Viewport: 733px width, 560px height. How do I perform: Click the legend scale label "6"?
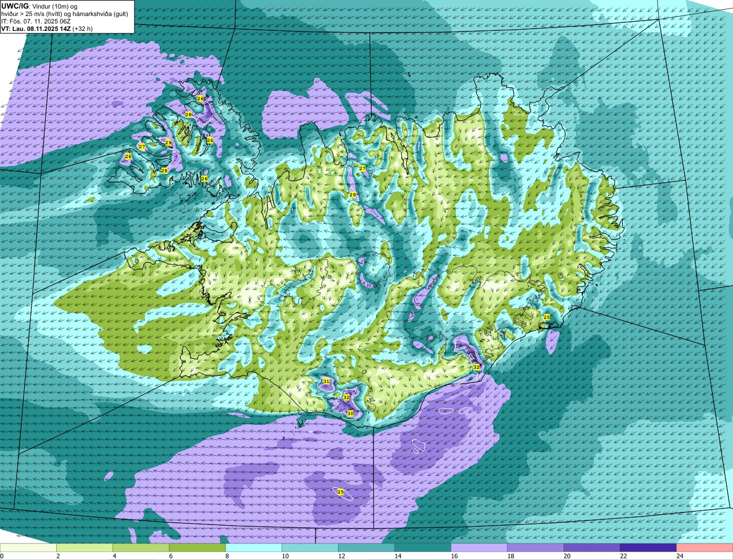171,556
